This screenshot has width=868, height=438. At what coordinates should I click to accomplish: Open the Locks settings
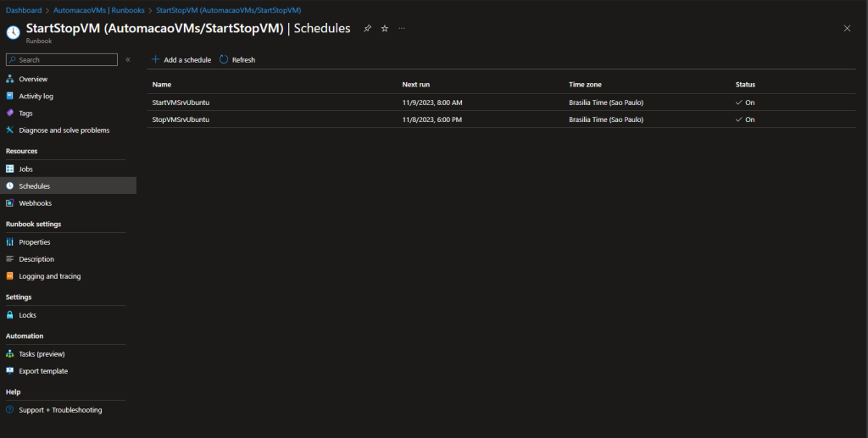[x=27, y=315]
